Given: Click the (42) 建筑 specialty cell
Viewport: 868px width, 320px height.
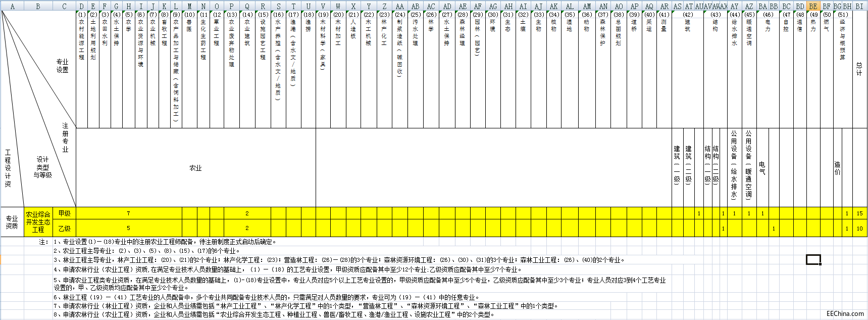Looking at the screenshot, I should 688,69.
